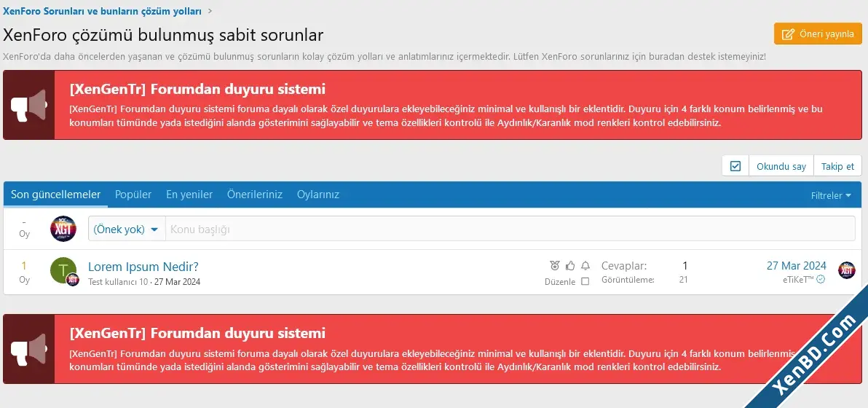Click the green T user avatar
This screenshot has width=868, height=408.
tap(63, 270)
